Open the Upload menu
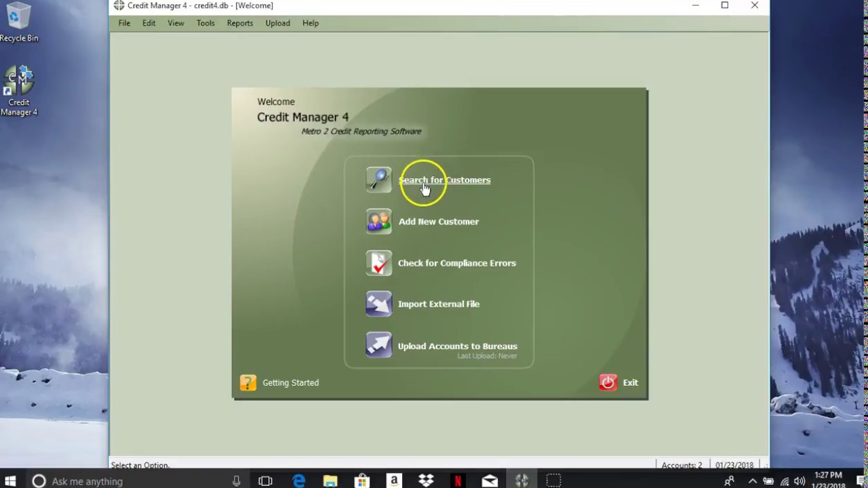 [277, 23]
